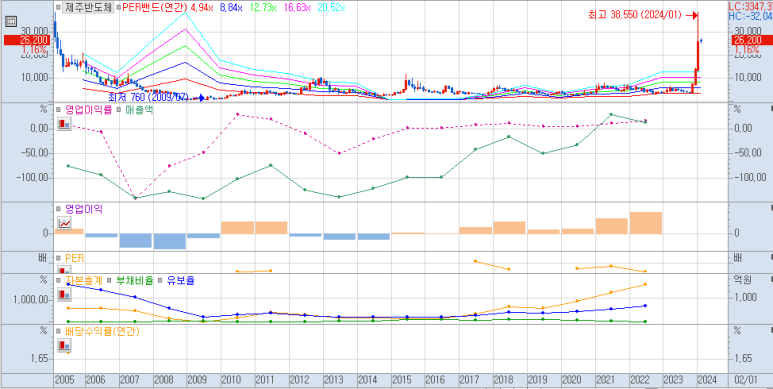Click the 2010 영업이익 orange bar
The height and width of the screenshot is (389, 773).
tap(238, 227)
